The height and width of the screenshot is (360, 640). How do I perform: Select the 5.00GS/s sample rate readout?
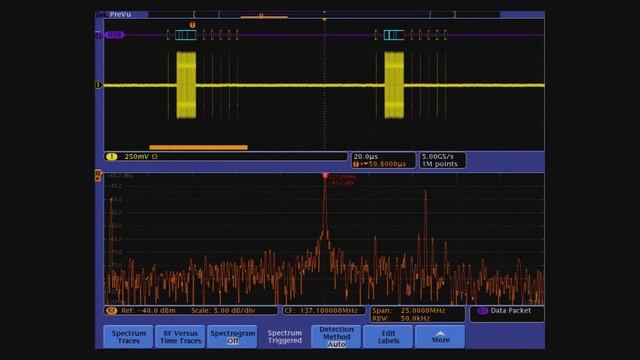pyautogui.click(x=438, y=156)
